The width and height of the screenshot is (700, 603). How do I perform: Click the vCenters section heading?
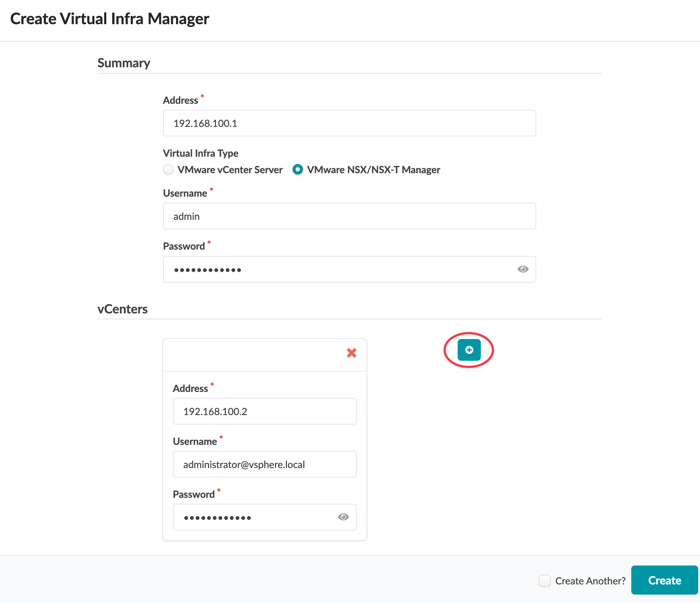pyautogui.click(x=122, y=309)
